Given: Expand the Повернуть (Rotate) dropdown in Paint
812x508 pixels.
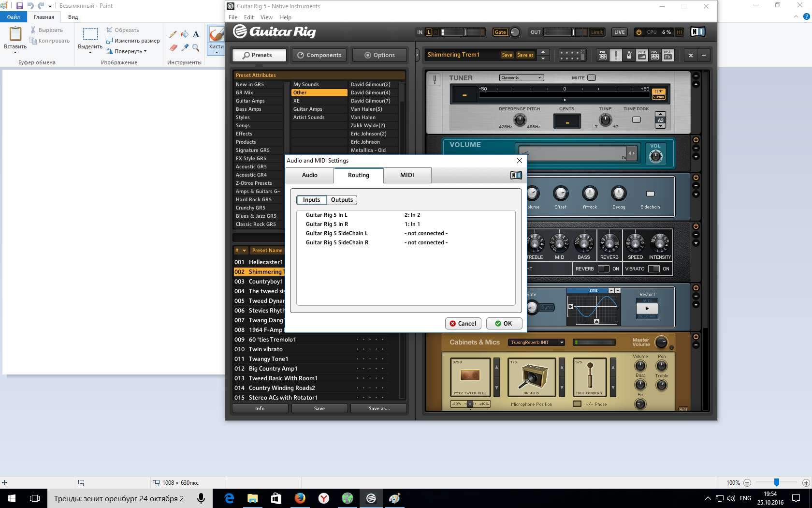Looking at the screenshot, I should pos(127,51).
